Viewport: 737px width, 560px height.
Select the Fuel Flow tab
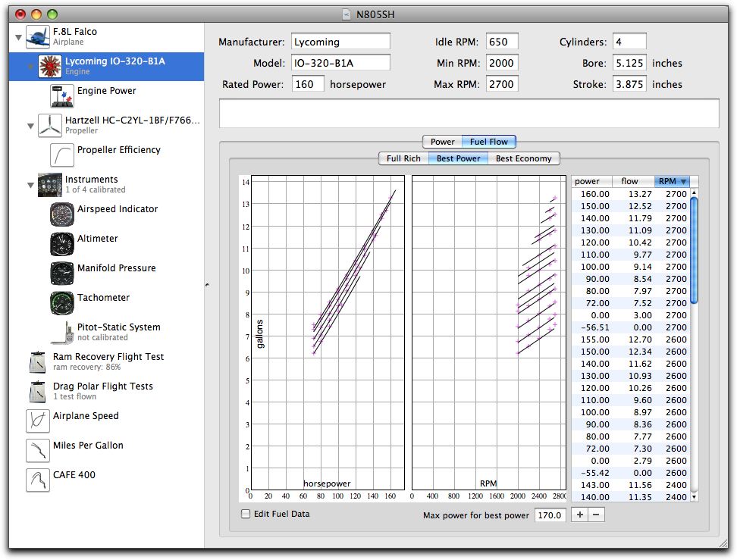tap(489, 142)
